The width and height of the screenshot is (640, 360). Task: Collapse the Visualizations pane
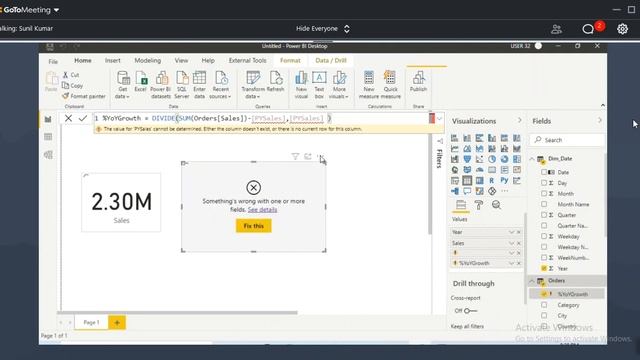519,120
